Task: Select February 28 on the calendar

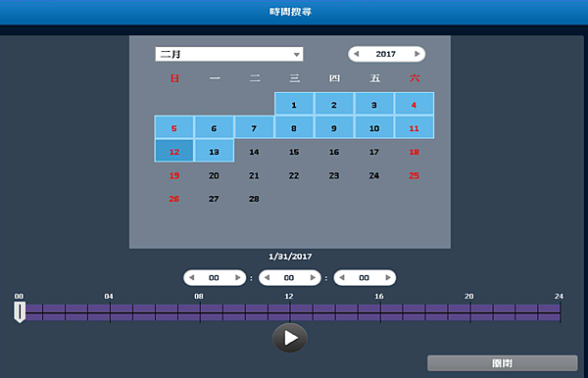Action: 254,199
